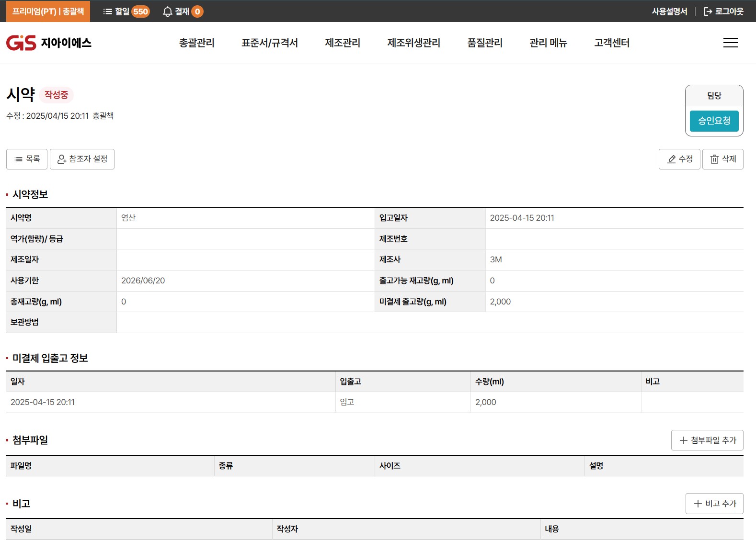This screenshot has height=551, width=756.
Task: Click the 사이즈 column header in 첨부파일
Action: coord(480,466)
